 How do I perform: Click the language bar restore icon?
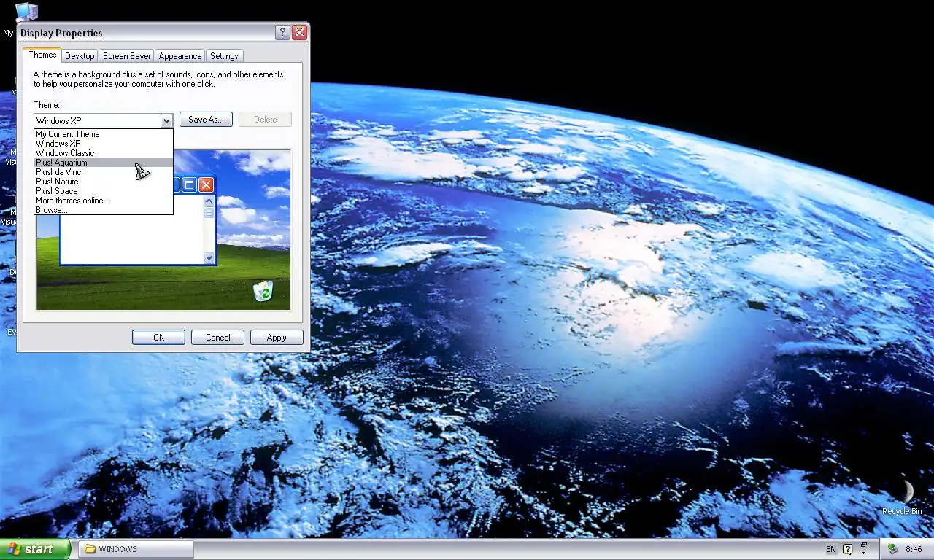pos(864,546)
